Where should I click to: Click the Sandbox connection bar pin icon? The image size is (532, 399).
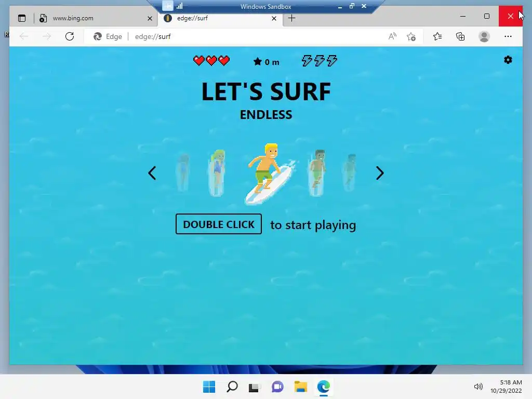168,6
